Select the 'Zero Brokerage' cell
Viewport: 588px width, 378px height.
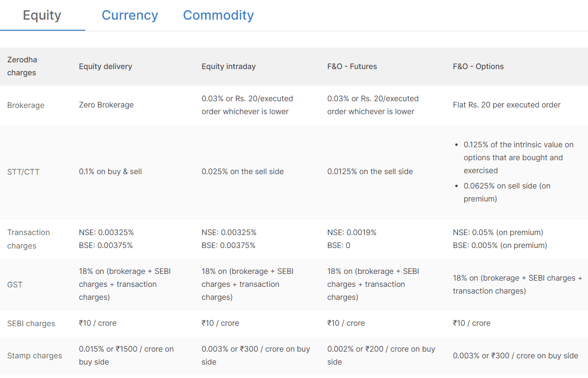coord(106,105)
